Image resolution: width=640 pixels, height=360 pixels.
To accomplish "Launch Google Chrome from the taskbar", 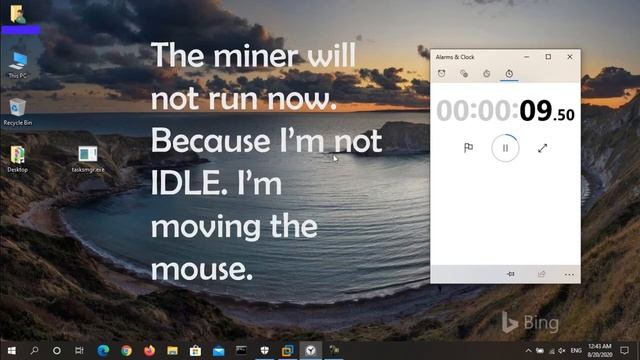I will click(x=126, y=351).
